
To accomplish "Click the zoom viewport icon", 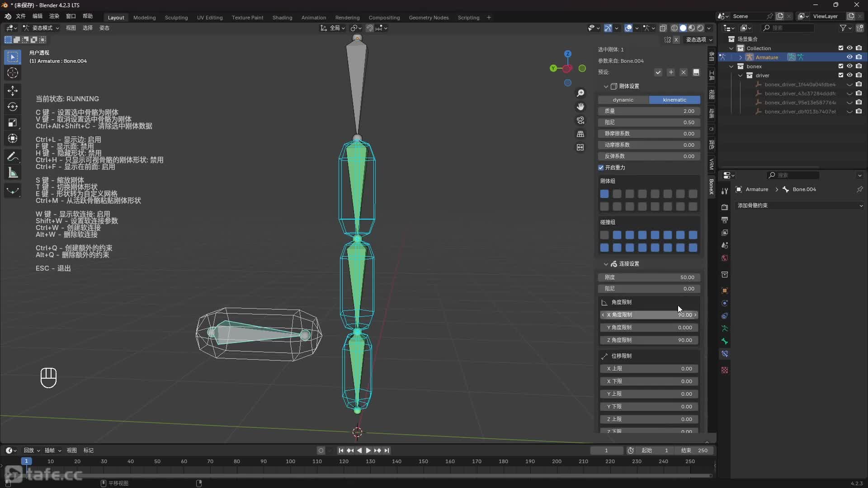I will [580, 93].
